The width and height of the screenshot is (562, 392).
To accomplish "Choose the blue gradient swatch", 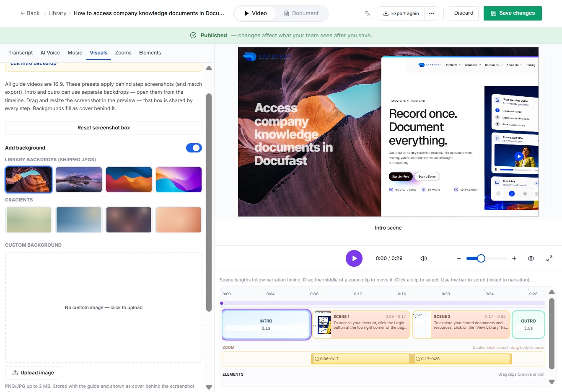I will coord(79,220).
